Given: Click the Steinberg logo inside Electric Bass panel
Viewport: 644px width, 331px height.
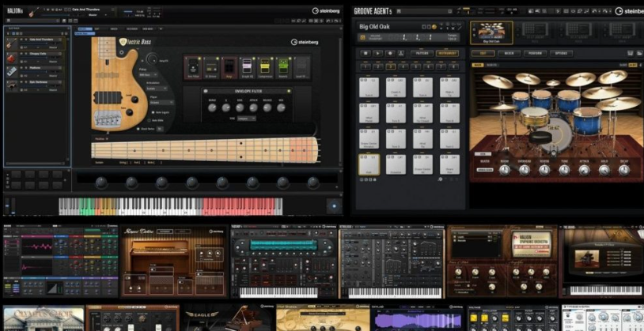Looking at the screenshot, I should click(x=305, y=42).
